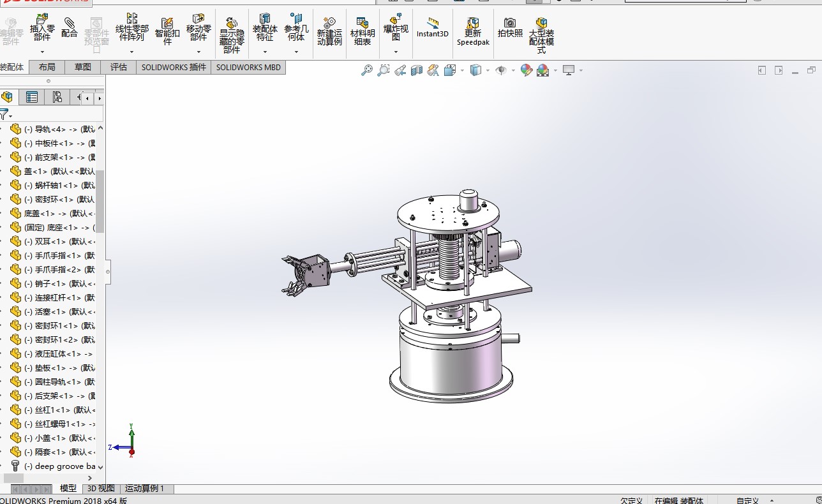Image resolution: width=822 pixels, height=504 pixels.
Task: Open SOLIDWORKS MBD tab
Action: tap(248, 67)
